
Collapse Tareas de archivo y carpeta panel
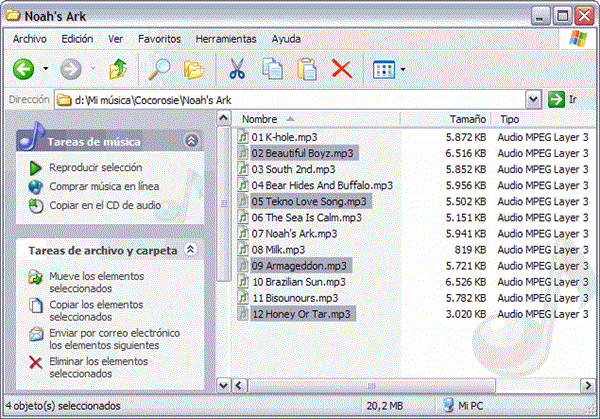(191, 250)
